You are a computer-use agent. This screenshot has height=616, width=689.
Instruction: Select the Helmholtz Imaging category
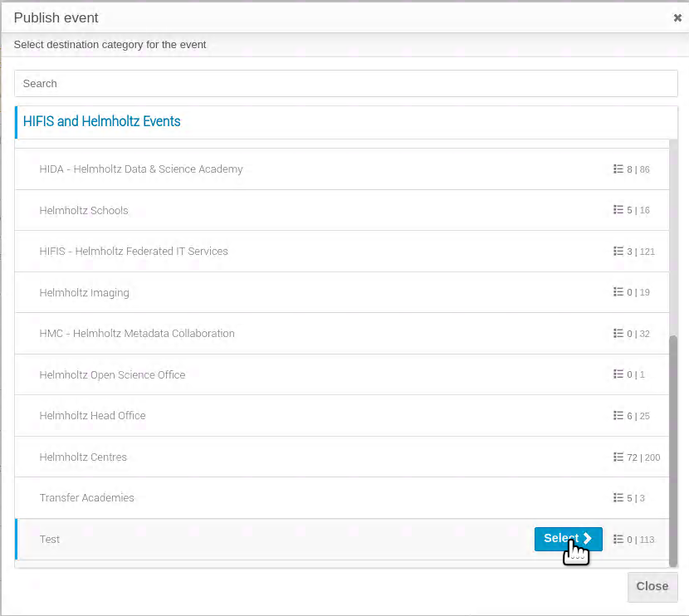342,292
